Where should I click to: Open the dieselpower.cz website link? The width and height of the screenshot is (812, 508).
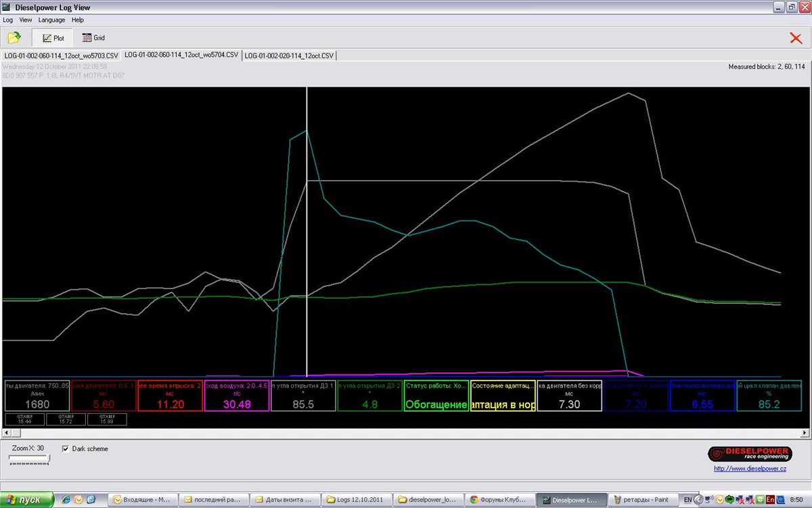pyautogui.click(x=750, y=468)
